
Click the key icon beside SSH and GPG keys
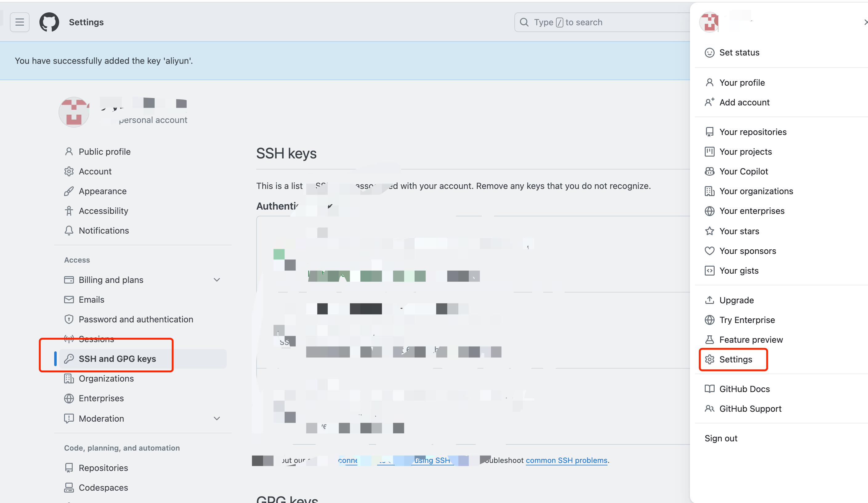pos(69,359)
